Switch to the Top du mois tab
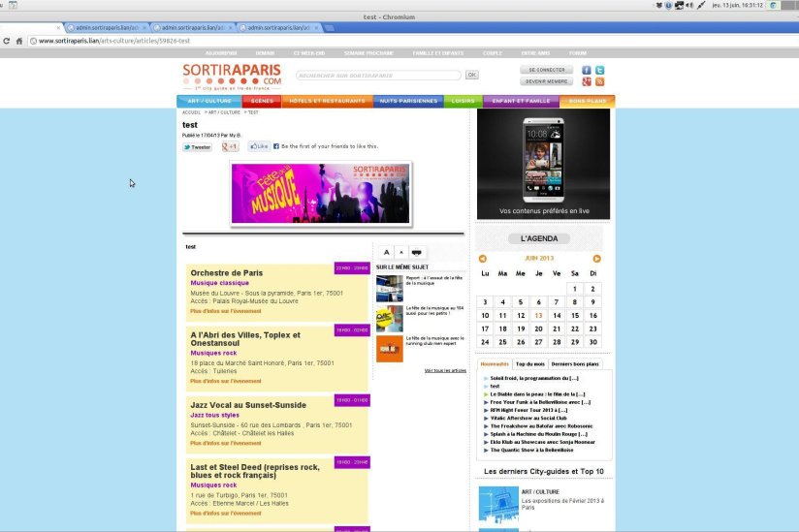The height and width of the screenshot is (532, 799). click(529, 363)
